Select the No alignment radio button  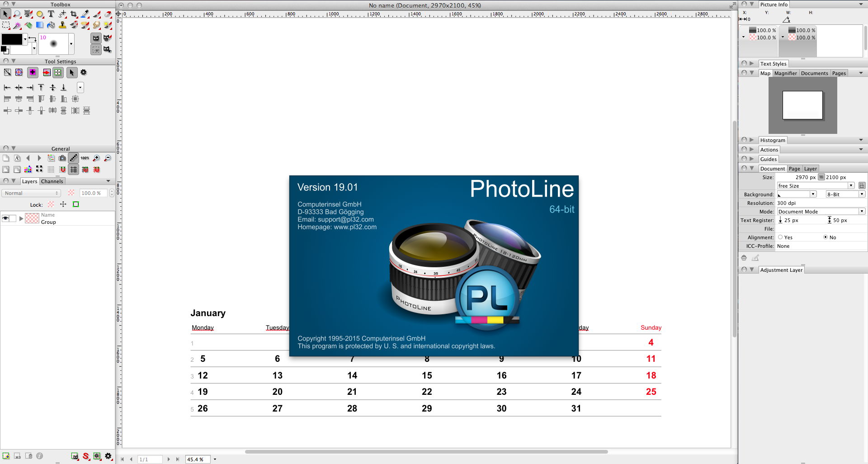826,237
